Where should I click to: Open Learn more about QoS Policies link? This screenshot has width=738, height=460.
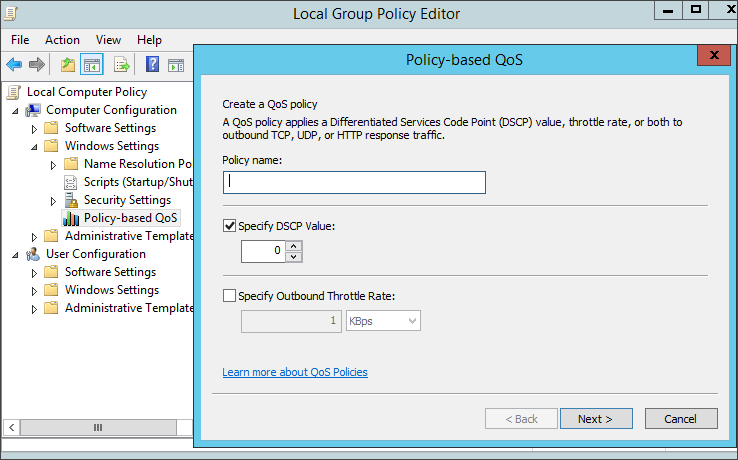click(x=295, y=372)
